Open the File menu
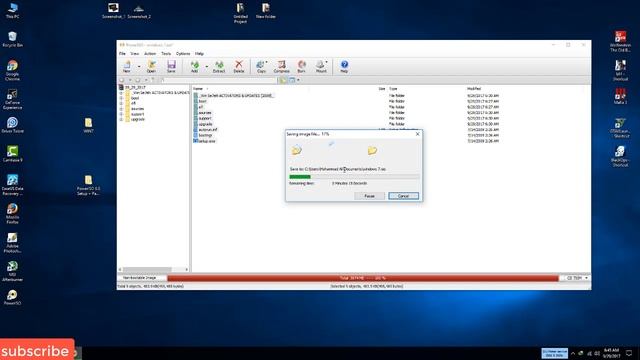This screenshot has height=360, width=640. pos(122,53)
